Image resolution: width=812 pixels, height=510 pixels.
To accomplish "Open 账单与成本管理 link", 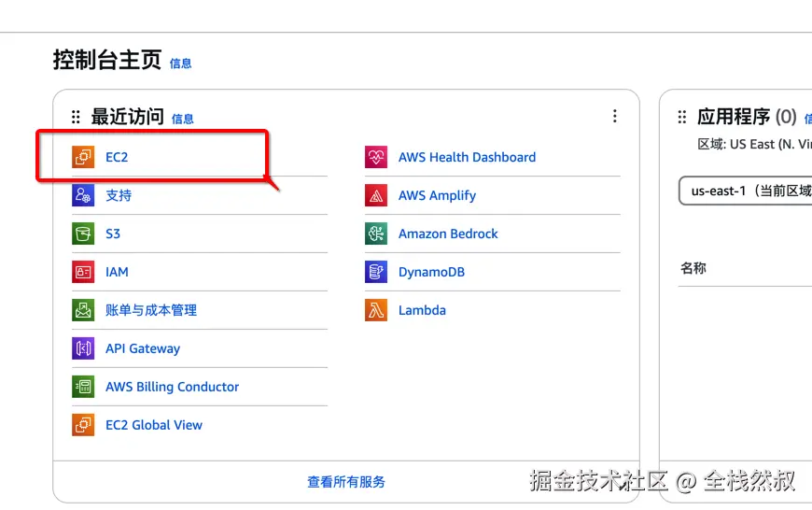I will [151, 310].
